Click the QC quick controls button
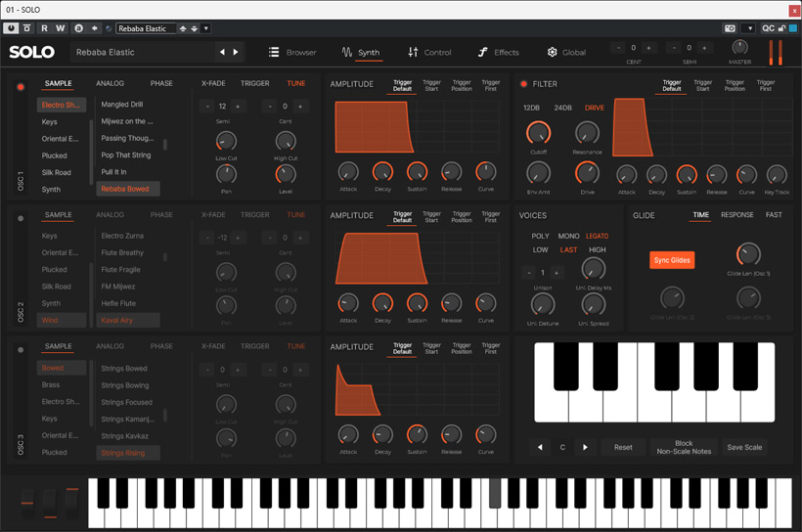Screen dimensions: 802x532 (768, 28)
